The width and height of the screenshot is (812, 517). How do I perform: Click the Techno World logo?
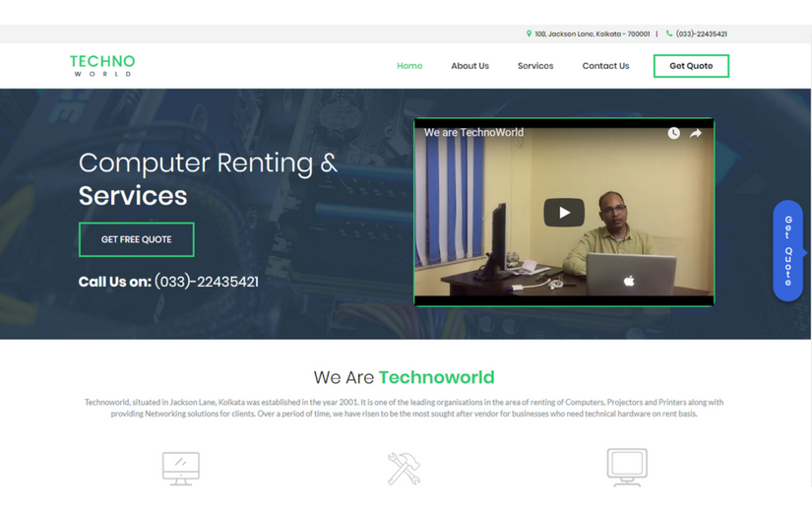click(x=102, y=66)
